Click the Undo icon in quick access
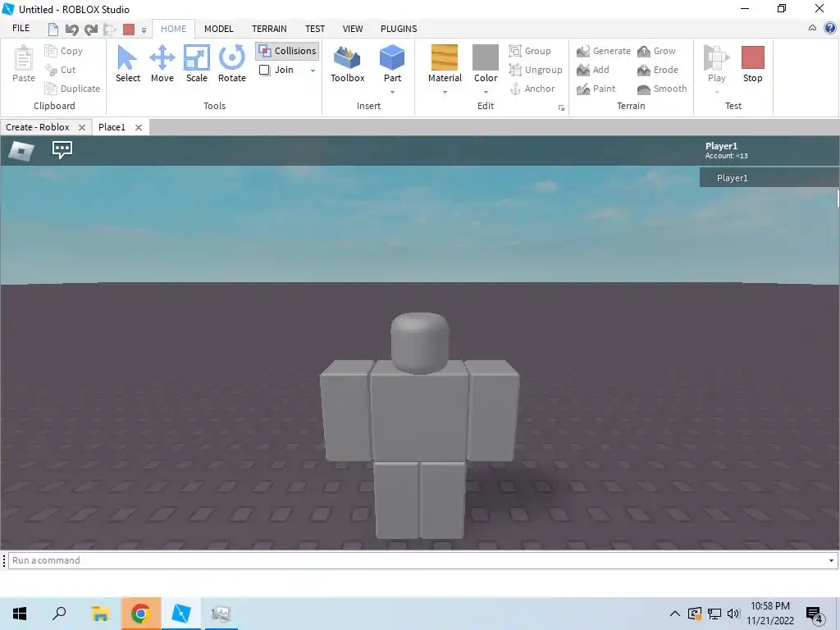 point(72,30)
